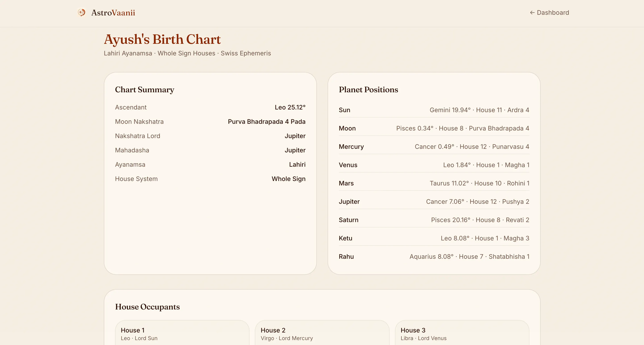Click the Ketu planet row label
The image size is (644, 345).
345,238
